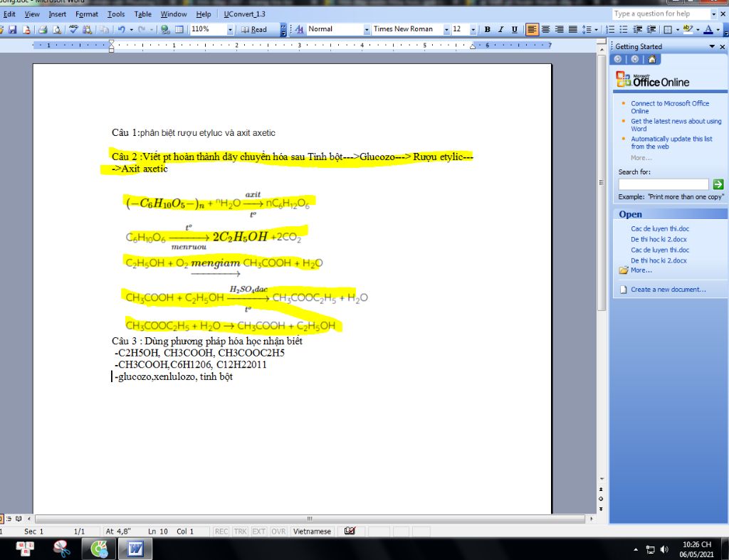Open the Times New Roman font dropdown
Image resolution: width=729 pixels, height=560 pixels.
point(446,30)
